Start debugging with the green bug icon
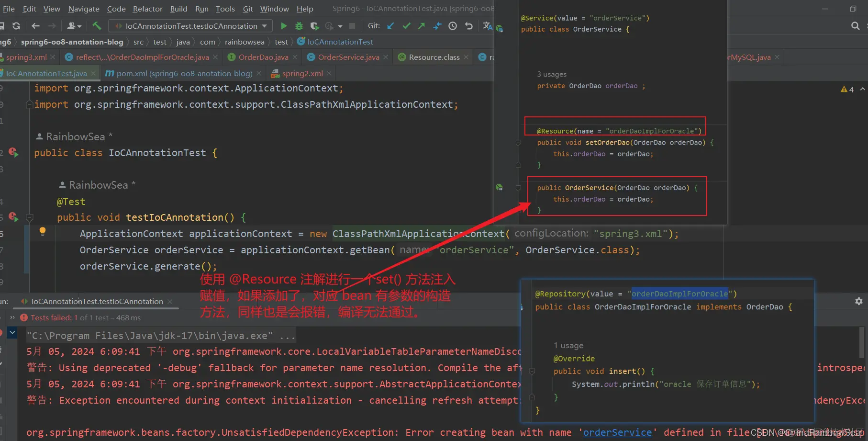The image size is (868, 441). coord(299,26)
